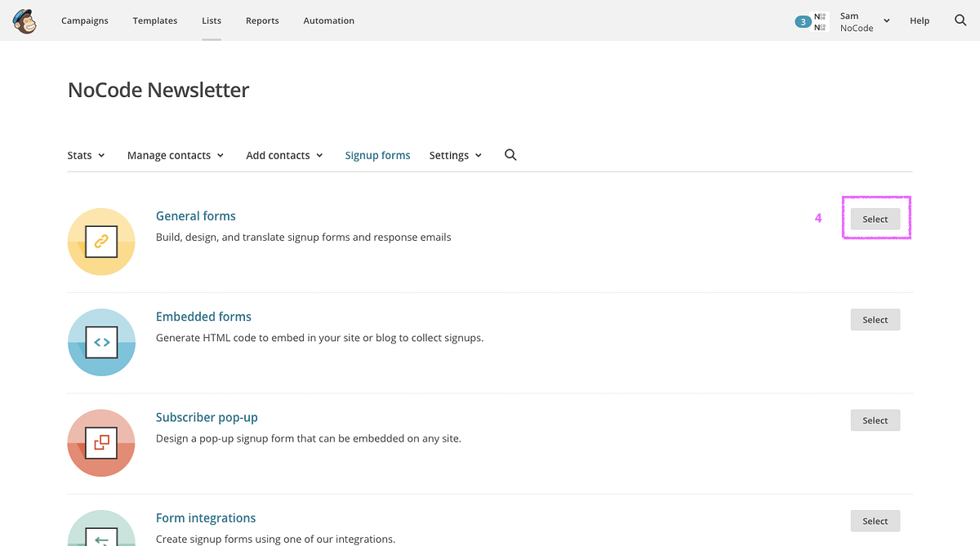Expand the Settings dropdown
The image size is (980, 546).
tap(456, 155)
